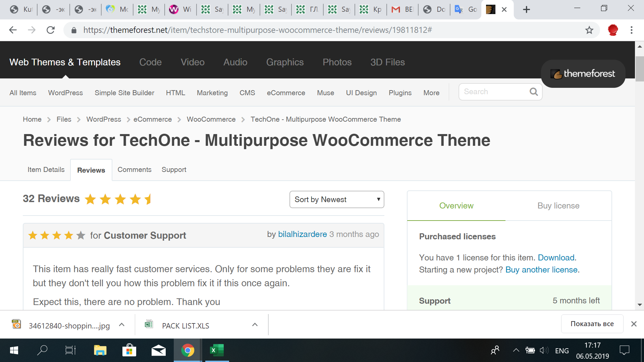The height and width of the screenshot is (362, 644).
Task: Open the Mail app from the taskbar
Action: pyautogui.click(x=158, y=350)
